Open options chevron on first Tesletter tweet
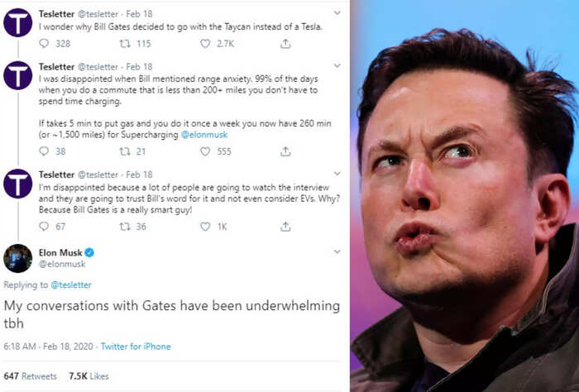579x392 pixels. click(x=337, y=13)
